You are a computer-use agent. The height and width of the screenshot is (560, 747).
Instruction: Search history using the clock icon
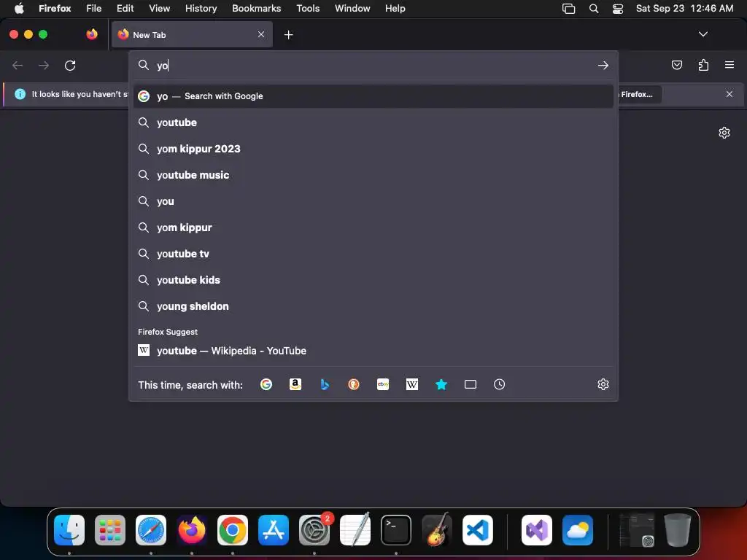499,384
